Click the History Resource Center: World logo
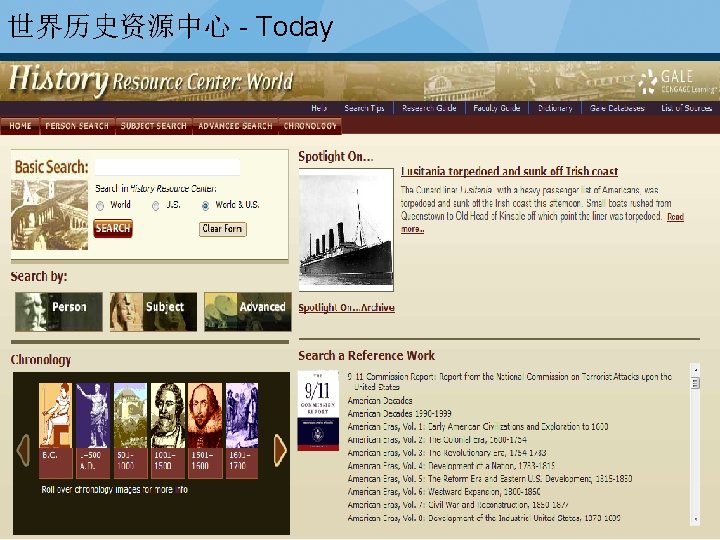The width and height of the screenshot is (720, 540). point(151,81)
